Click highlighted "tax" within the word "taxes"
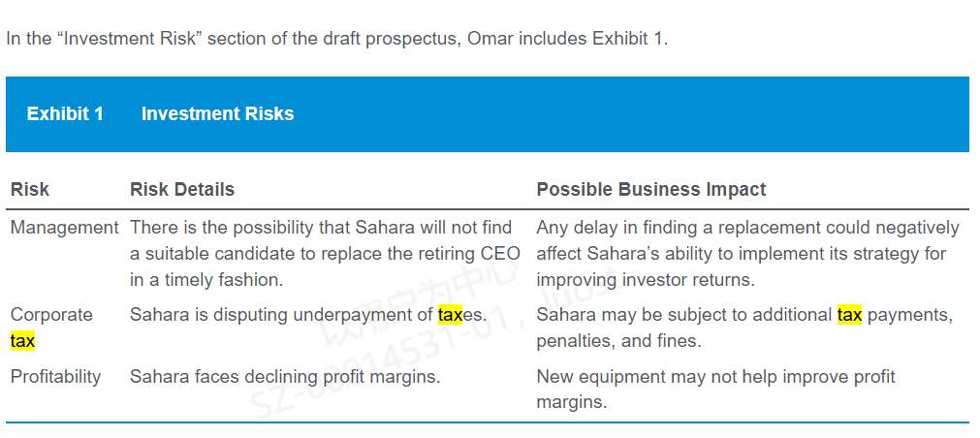Screen dimensions: 980x438 (x=450, y=315)
